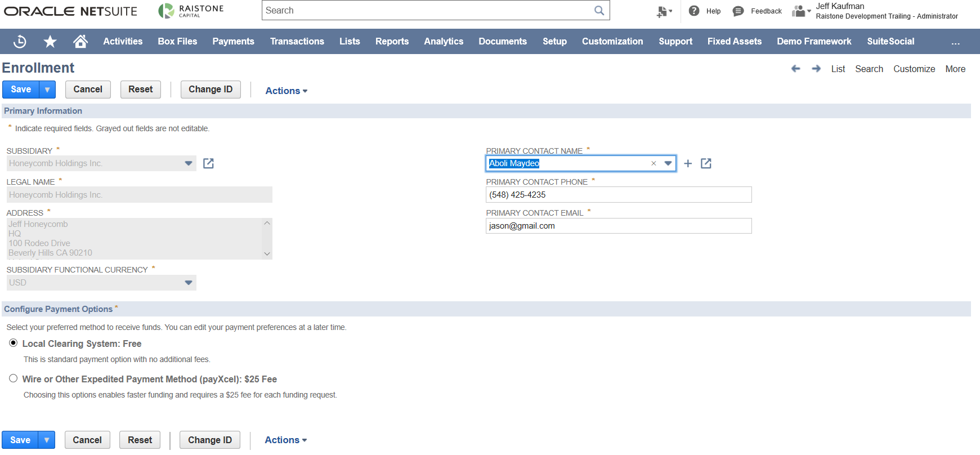Screen dimensions: 980x455
Task: Open the Recent Records clock icon
Action: [20, 42]
